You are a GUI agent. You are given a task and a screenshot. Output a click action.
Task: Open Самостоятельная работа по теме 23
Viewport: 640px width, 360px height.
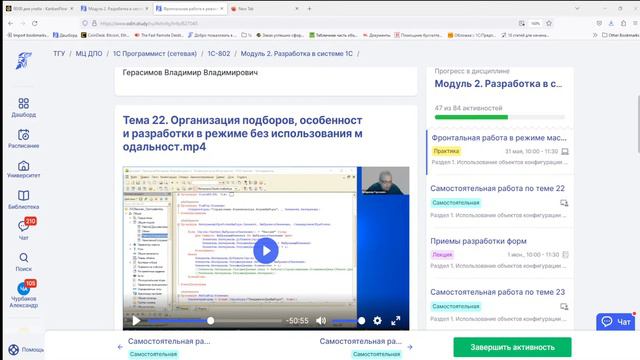coord(498,292)
